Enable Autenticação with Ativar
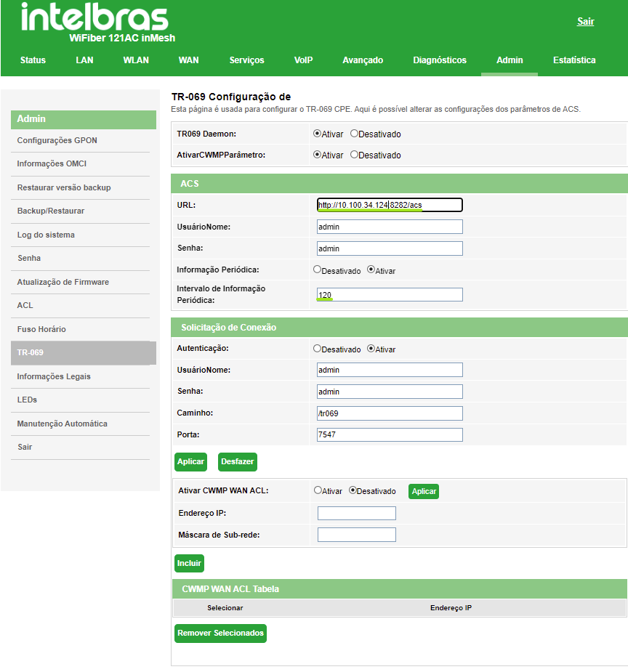This screenshot has height=672, width=628. click(x=371, y=349)
